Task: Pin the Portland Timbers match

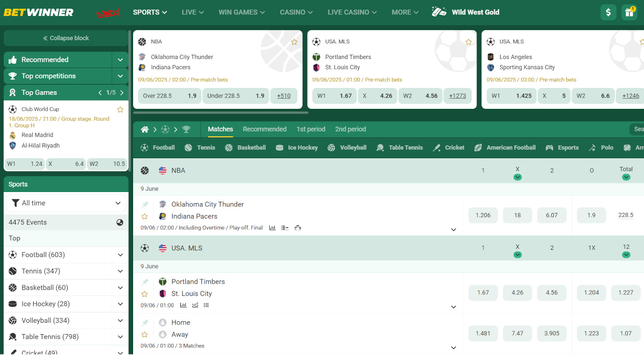Action: (x=144, y=282)
